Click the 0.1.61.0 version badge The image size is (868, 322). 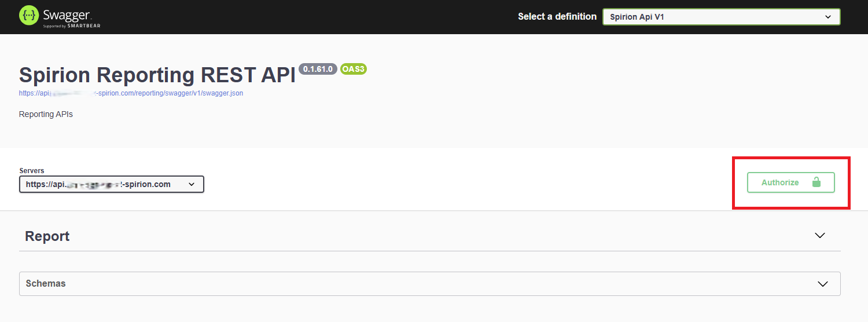pos(318,69)
